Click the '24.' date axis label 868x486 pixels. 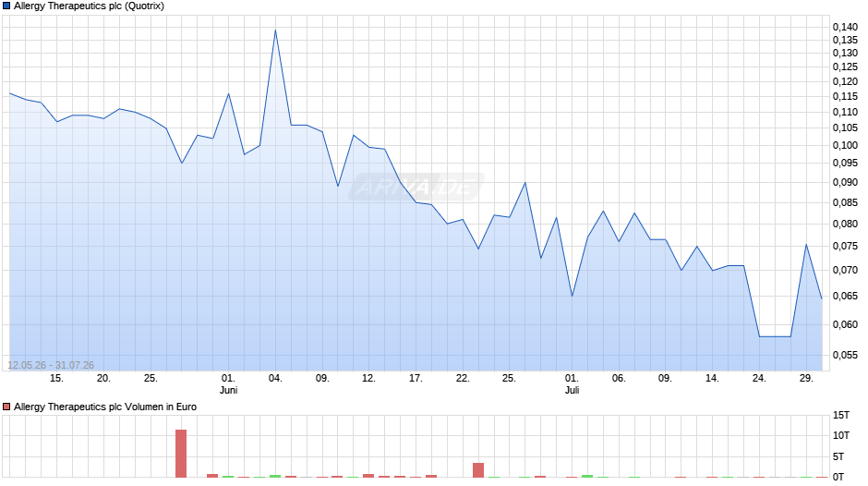click(x=759, y=378)
